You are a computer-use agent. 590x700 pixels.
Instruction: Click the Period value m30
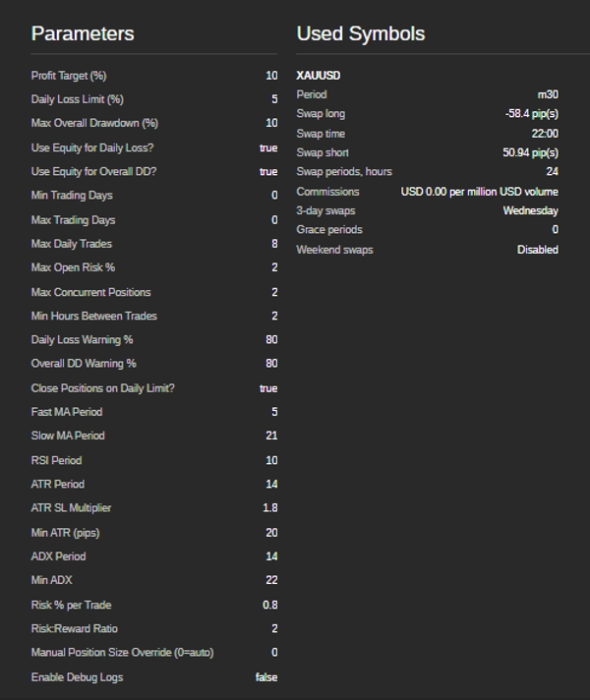pos(548,95)
